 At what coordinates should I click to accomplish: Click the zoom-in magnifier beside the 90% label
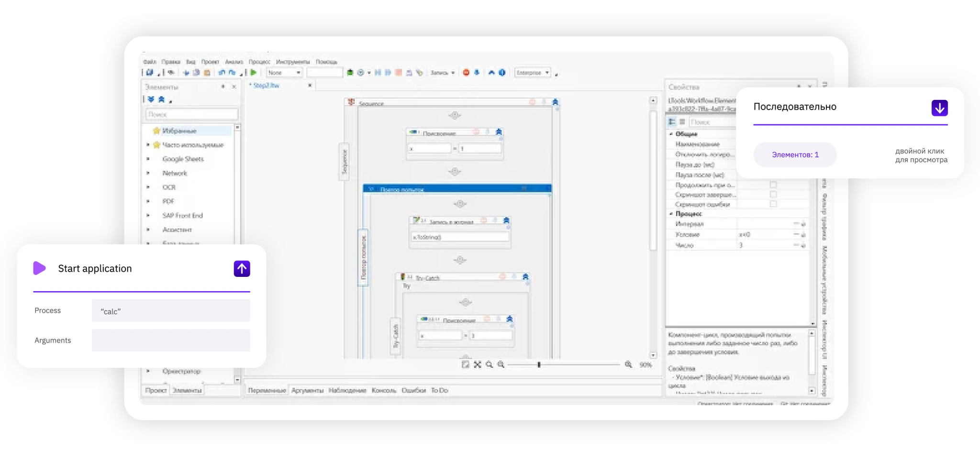pos(628,364)
